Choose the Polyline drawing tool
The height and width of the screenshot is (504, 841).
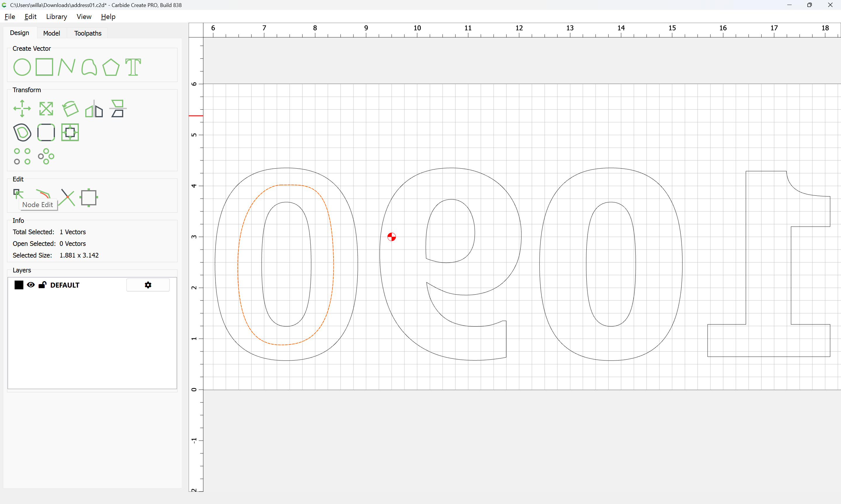(x=66, y=67)
